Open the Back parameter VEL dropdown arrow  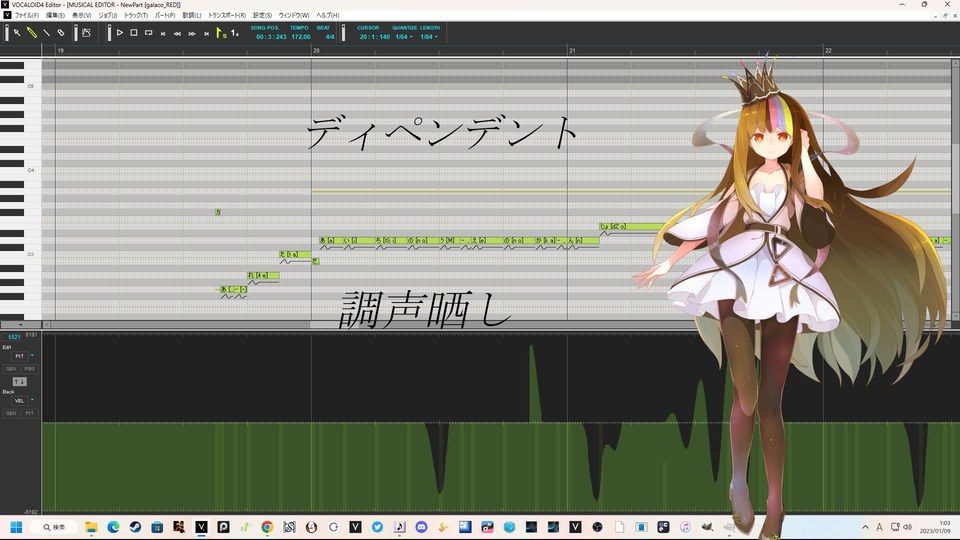click(x=32, y=400)
